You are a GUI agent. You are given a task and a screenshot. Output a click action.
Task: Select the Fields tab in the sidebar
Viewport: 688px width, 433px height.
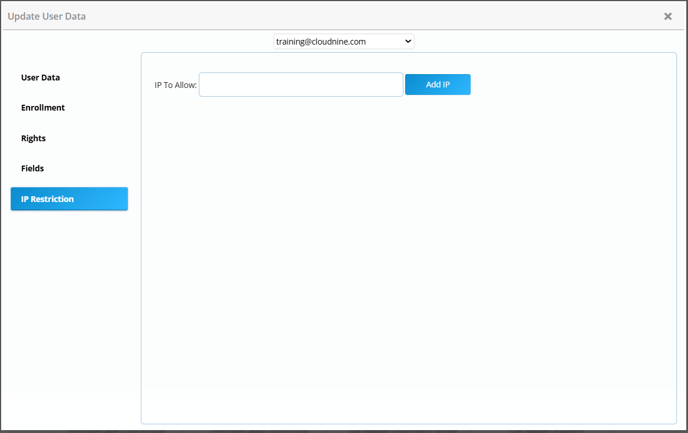(x=33, y=168)
